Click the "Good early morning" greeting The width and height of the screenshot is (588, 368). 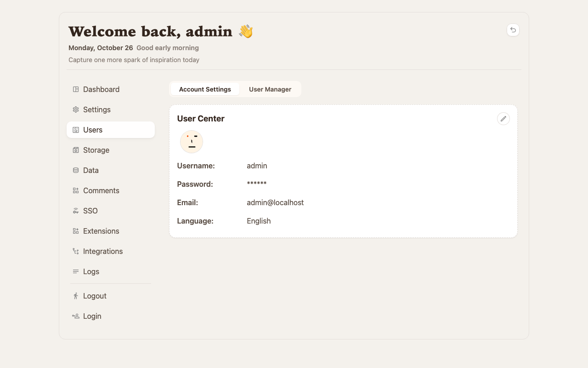pyautogui.click(x=168, y=48)
